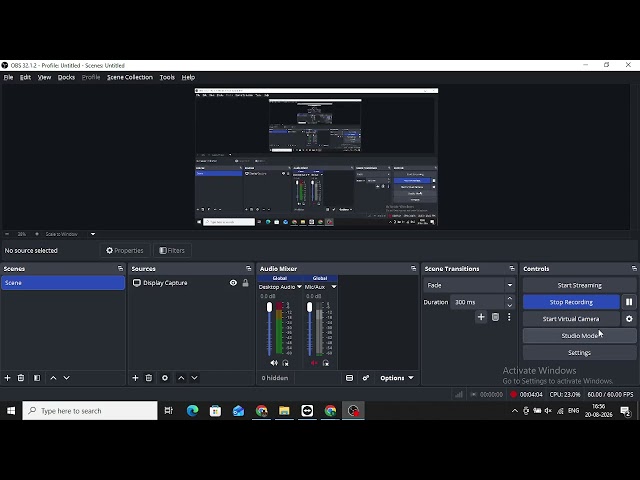The width and height of the screenshot is (640, 480).
Task: Open preview scaling dropdown arrow
Action: (x=93, y=234)
